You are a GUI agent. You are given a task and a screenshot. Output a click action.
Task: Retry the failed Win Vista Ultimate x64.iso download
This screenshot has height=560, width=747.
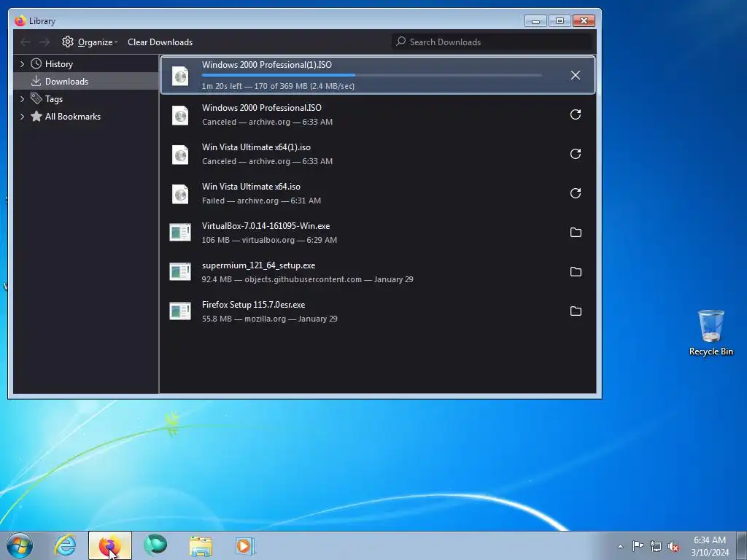click(576, 192)
